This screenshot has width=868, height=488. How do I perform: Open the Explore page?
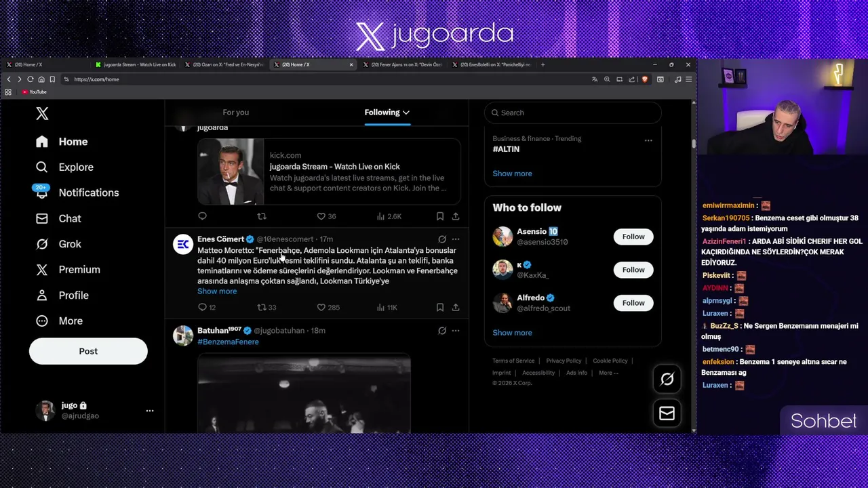coord(65,167)
